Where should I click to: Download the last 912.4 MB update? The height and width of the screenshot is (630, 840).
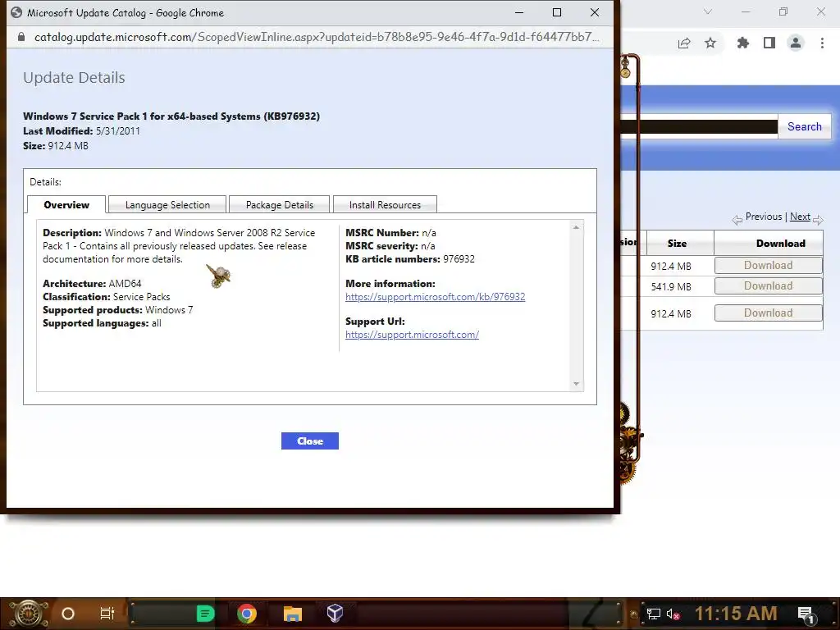click(768, 313)
